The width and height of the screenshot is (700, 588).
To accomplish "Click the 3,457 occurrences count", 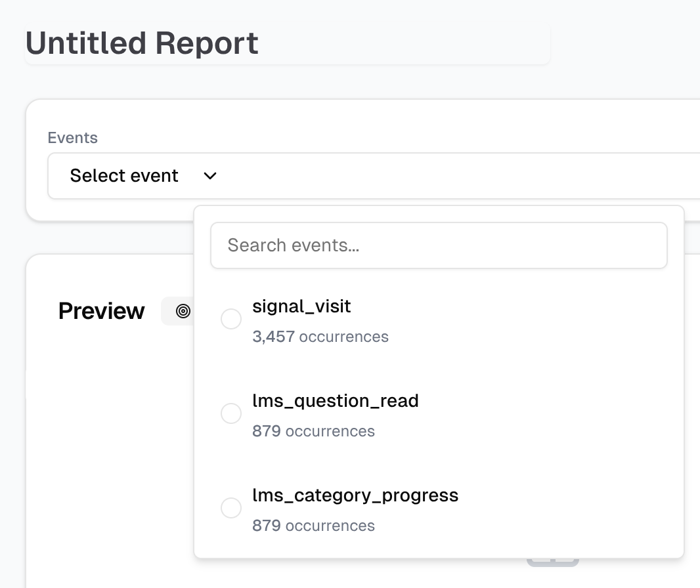I will click(320, 337).
